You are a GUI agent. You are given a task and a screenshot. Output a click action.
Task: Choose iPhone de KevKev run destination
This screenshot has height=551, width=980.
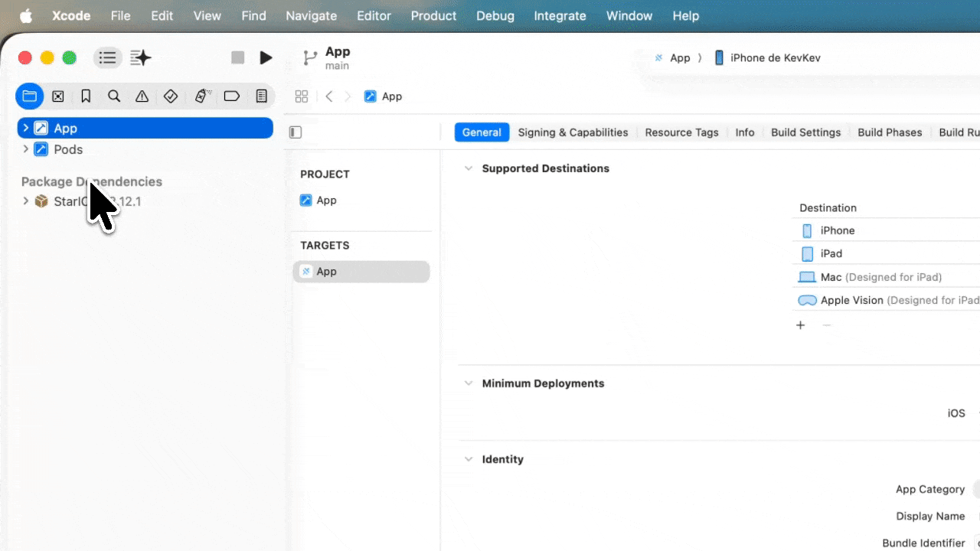pyautogui.click(x=767, y=57)
